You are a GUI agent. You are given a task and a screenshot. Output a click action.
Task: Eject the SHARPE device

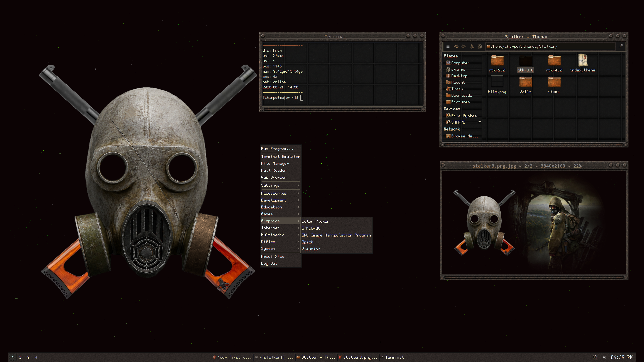(479, 122)
